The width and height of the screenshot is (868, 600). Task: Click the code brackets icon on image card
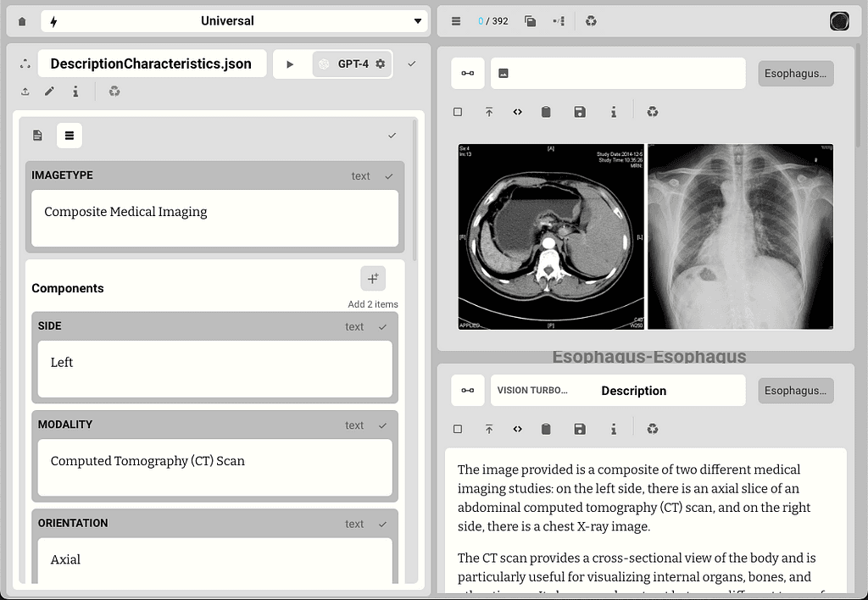[518, 112]
